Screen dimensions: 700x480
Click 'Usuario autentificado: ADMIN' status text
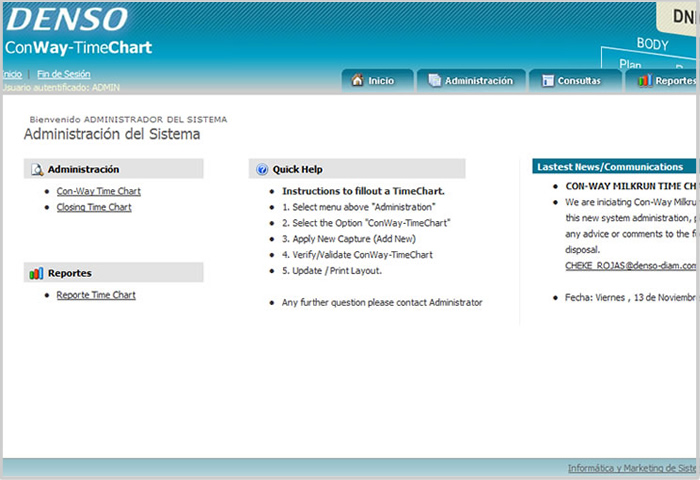click(61, 88)
